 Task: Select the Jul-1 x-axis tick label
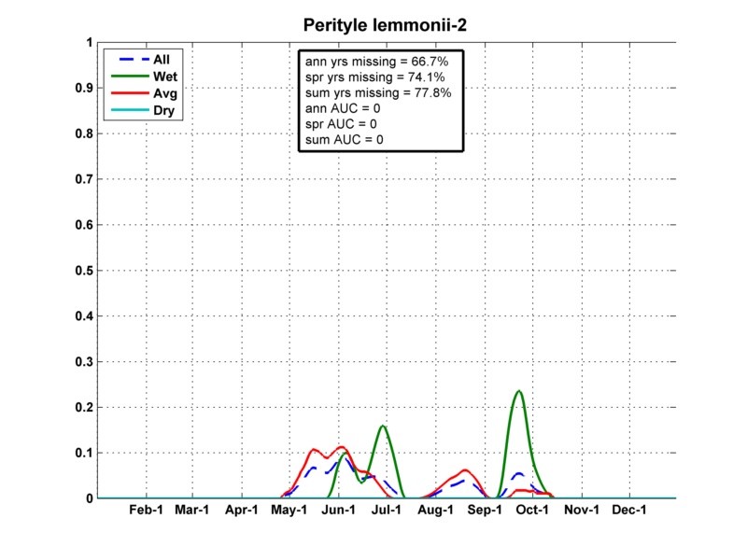387,511
